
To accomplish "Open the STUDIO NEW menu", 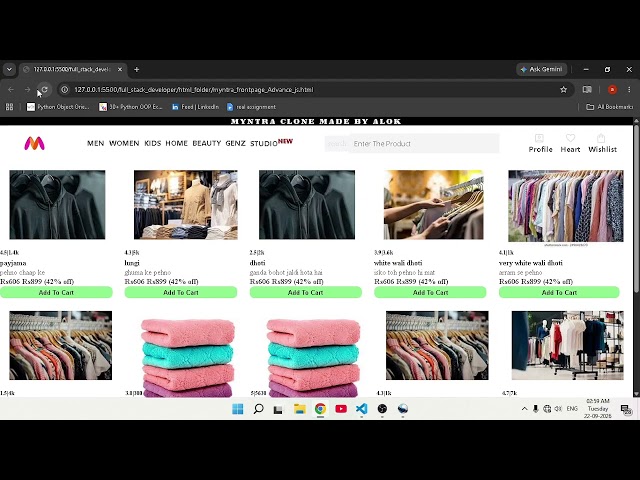I will pos(271,143).
